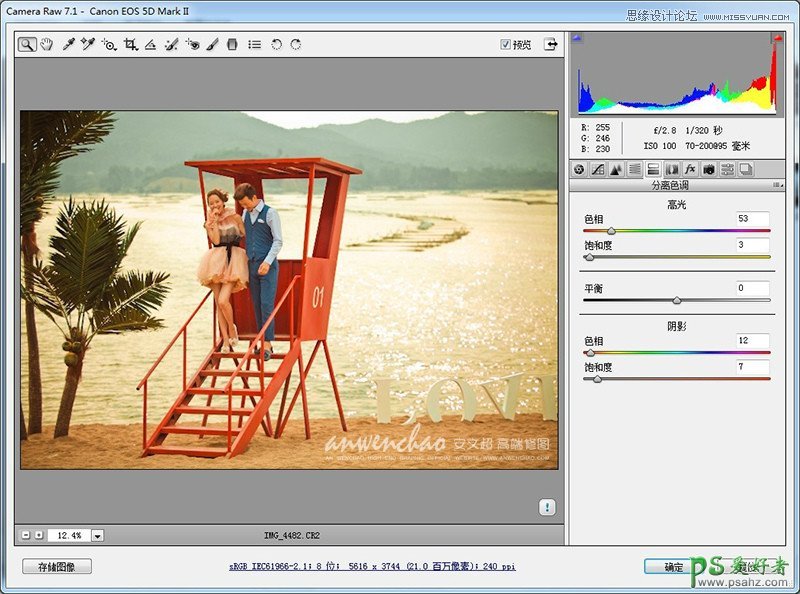
Task: Click the zoom out minus button
Action: (25, 536)
